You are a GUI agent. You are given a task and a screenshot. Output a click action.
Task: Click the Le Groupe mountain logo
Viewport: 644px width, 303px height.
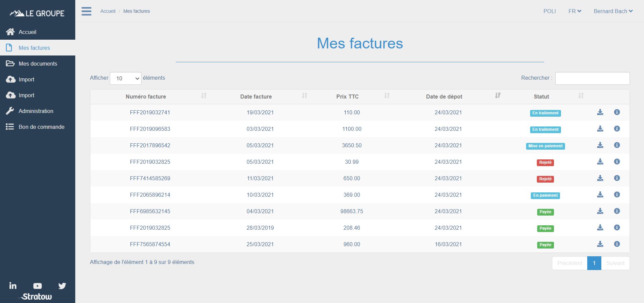click(x=37, y=13)
